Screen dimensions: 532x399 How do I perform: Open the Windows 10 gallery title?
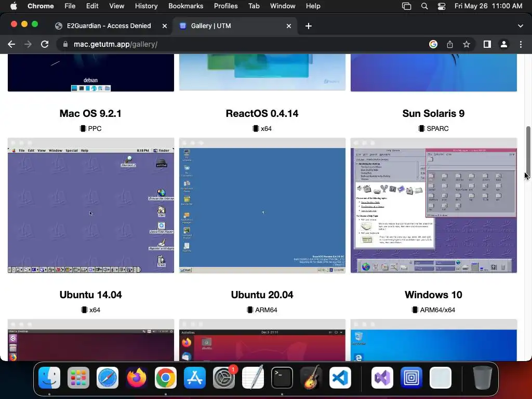click(433, 295)
